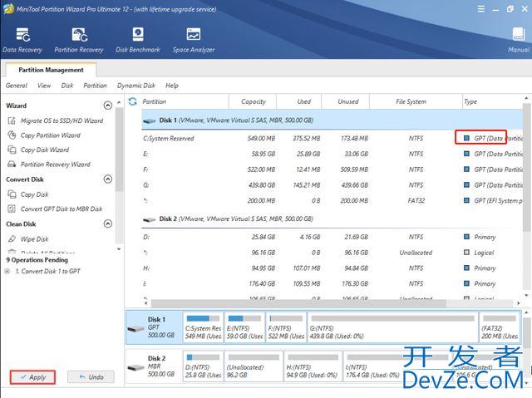This screenshot has width=532, height=398.
Task: Select the E: partition row
Action: (332, 154)
